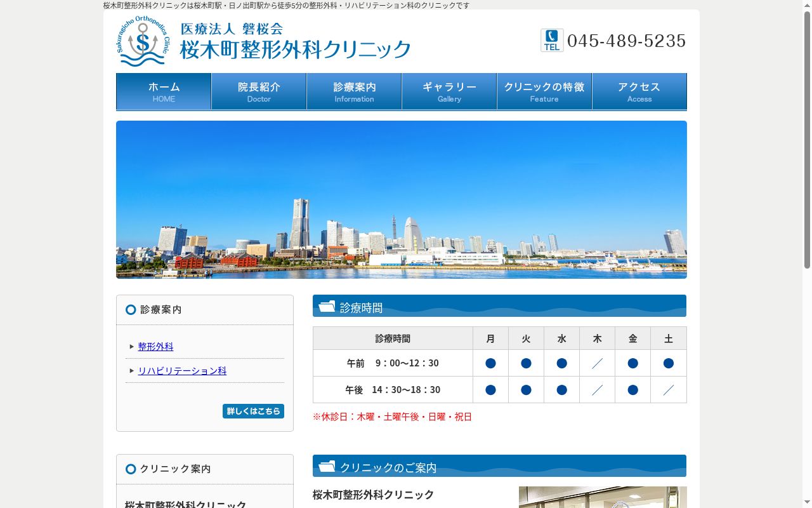
Task: Click the page vertical scrollbar thumb
Action: pyautogui.click(x=807, y=140)
